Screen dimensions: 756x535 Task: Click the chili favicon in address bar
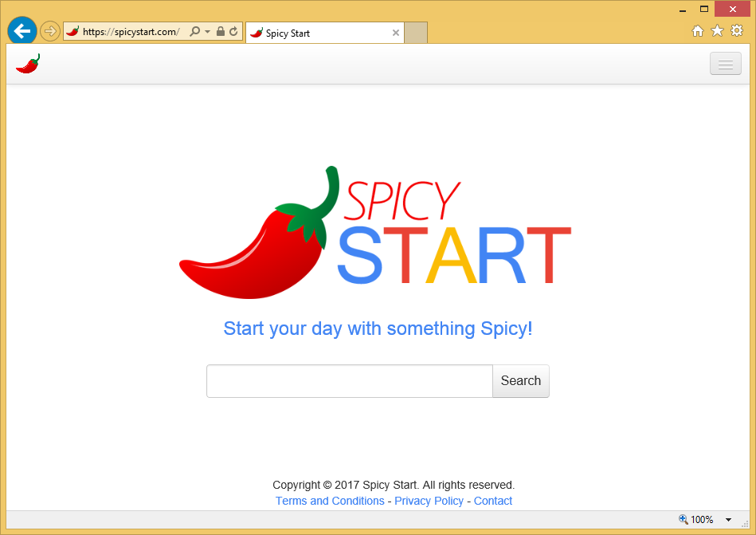[x=72, y=31]
